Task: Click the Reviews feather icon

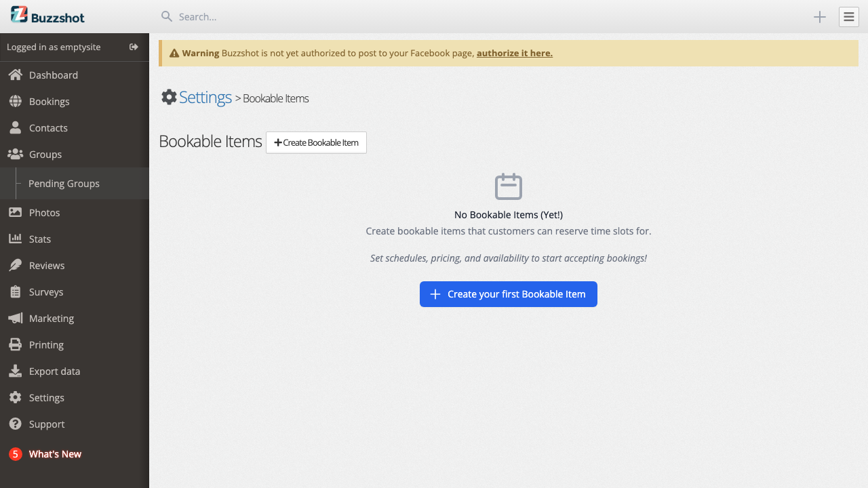Action: pos(15,265)
